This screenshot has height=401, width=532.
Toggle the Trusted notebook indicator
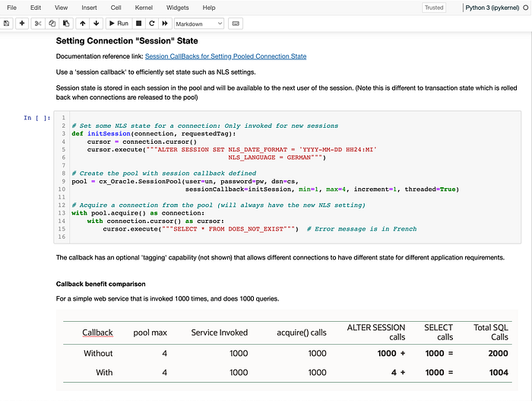point(434,8)
